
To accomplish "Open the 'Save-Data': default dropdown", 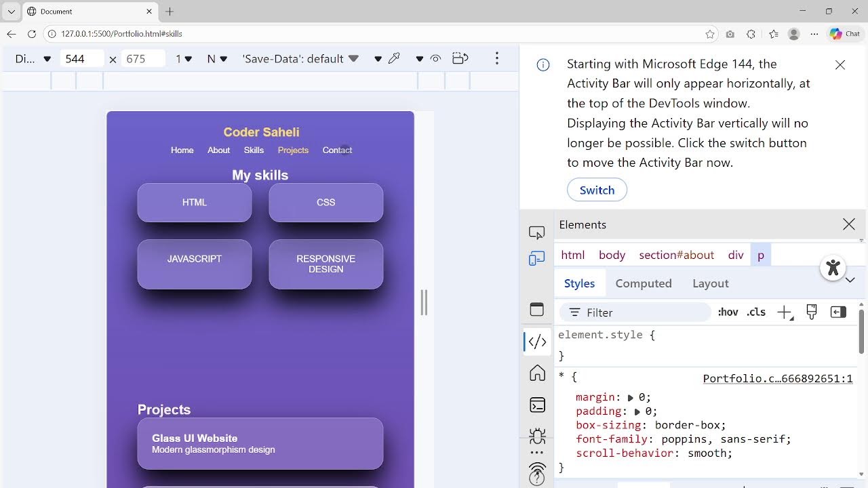I will tap(300, 59).
